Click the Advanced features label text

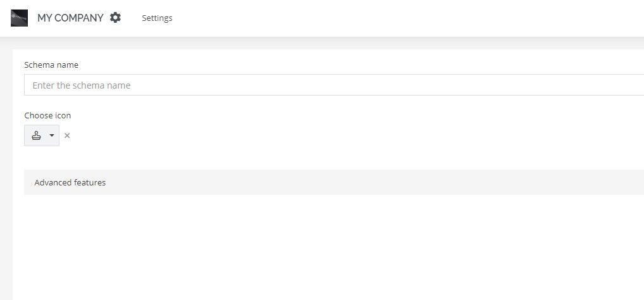point(70,182)
